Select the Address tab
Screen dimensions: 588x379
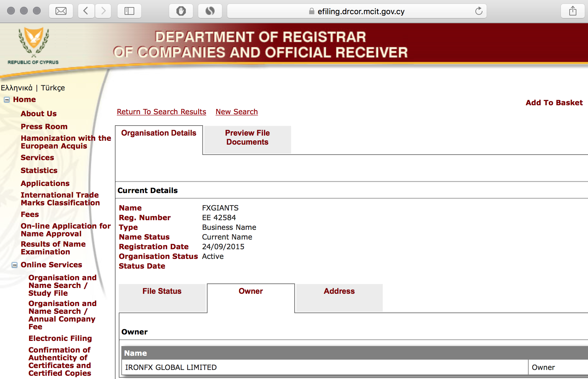339,291
